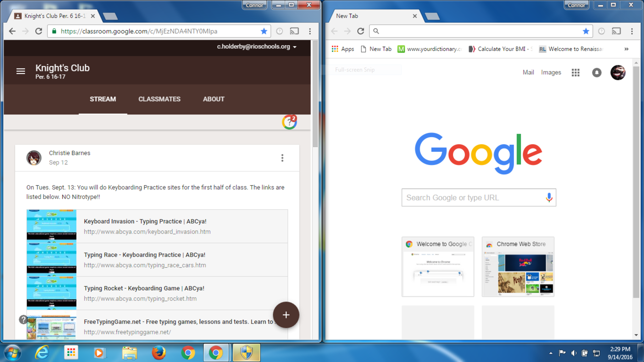Open the Classroom hamburger menu
Image resolution: width=644 pixels, height=362 pixels.
point(21,71)
